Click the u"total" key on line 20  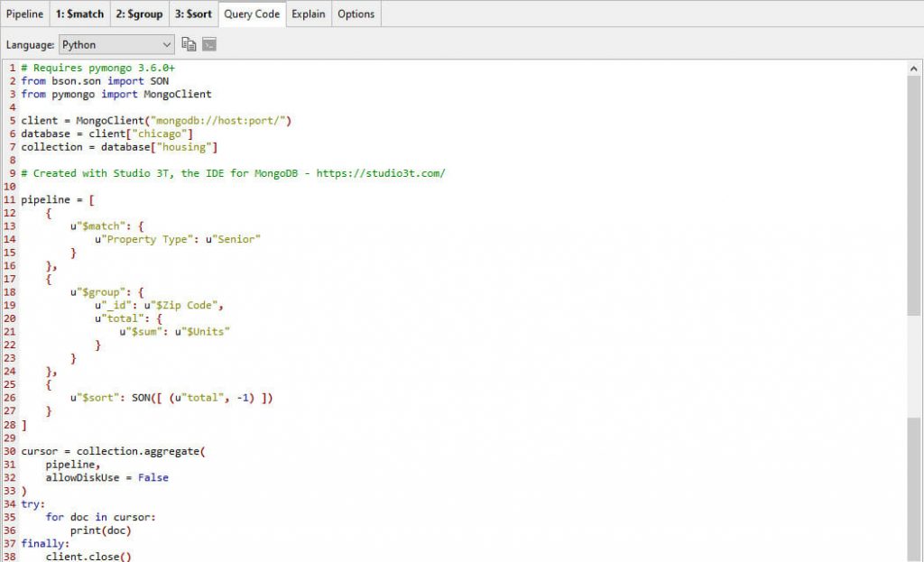(x=120, y=318)
